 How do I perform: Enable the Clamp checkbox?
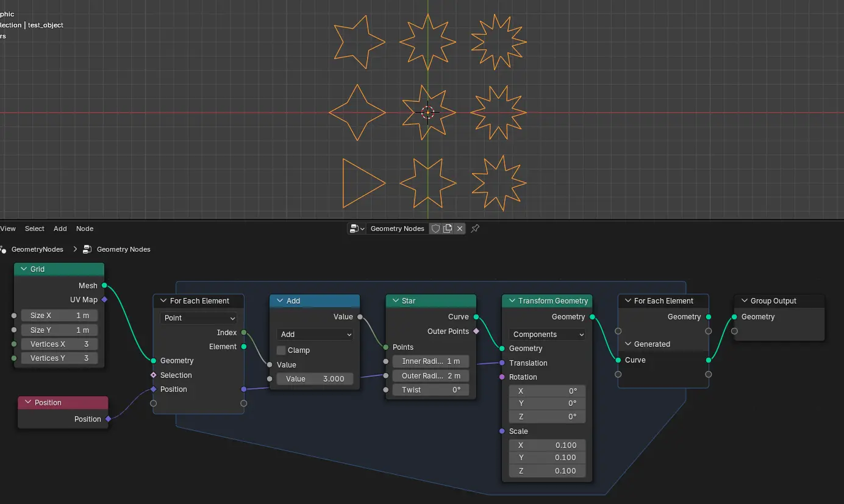(x=281, y=350)
